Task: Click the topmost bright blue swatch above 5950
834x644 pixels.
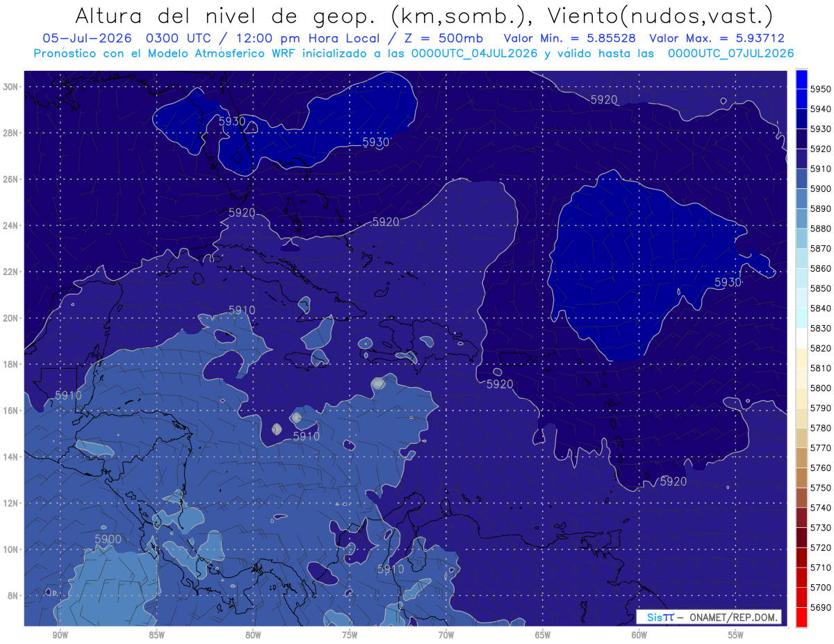Action: tap(801, 79)
